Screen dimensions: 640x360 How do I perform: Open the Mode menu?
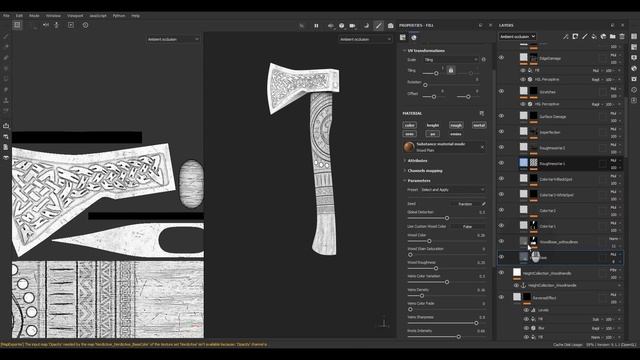click(x=34, y=16)
